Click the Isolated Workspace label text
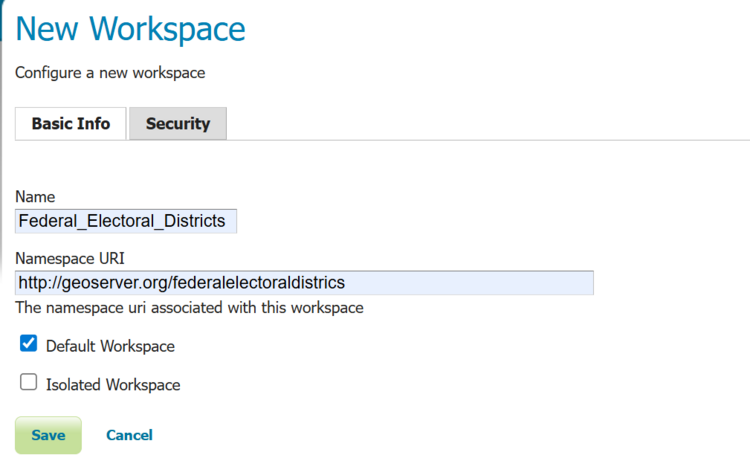The height and width of the screenshot is (458, 750). 113,384
